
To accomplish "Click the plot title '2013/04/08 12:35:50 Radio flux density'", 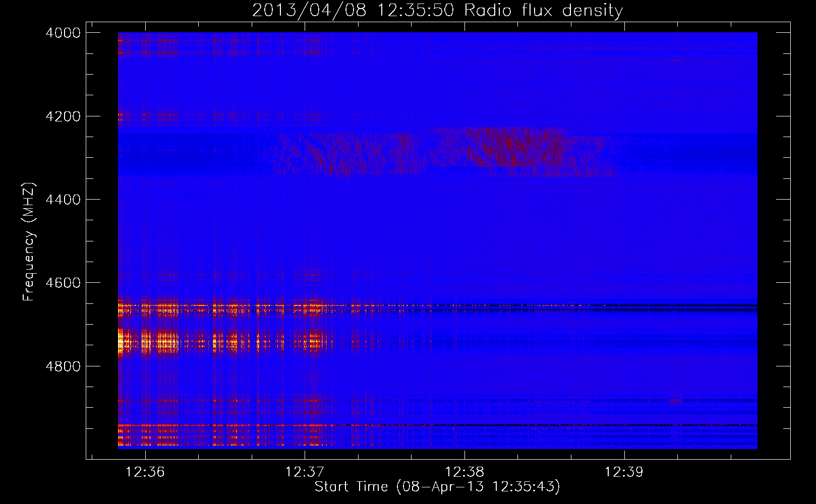I will pyautogui.click(x=437, y=10).
